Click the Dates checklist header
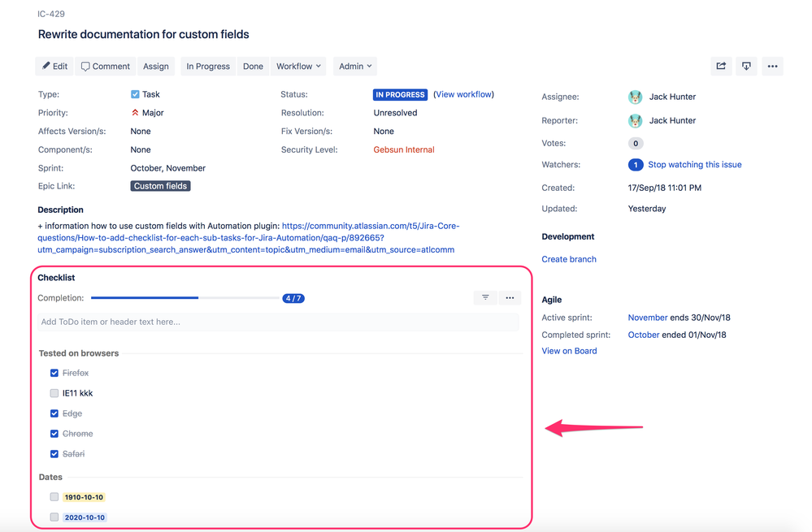The width and height of the screenshot is (812, 532). click(x=50, y=477)
